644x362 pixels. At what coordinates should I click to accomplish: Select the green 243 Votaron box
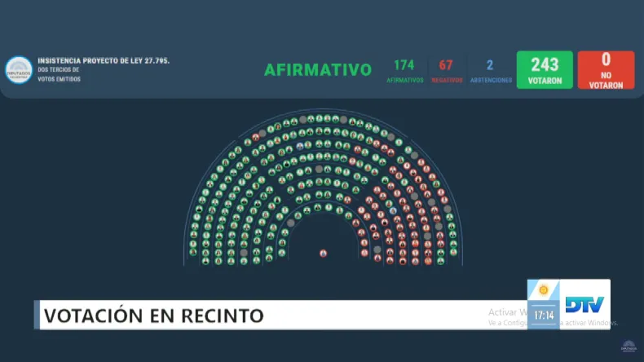pyautogui.click(x=545, y=70)
